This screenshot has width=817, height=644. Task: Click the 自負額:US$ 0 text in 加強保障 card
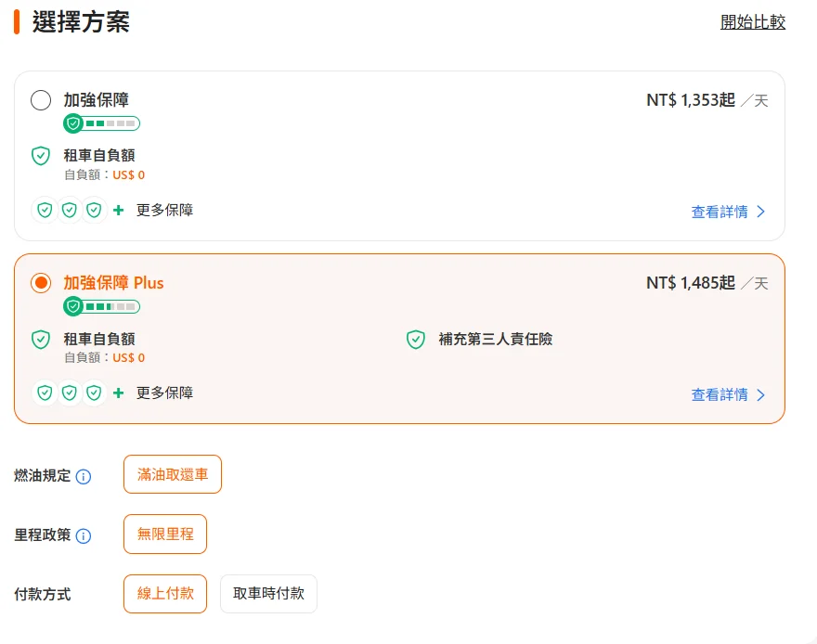[104, 174]
